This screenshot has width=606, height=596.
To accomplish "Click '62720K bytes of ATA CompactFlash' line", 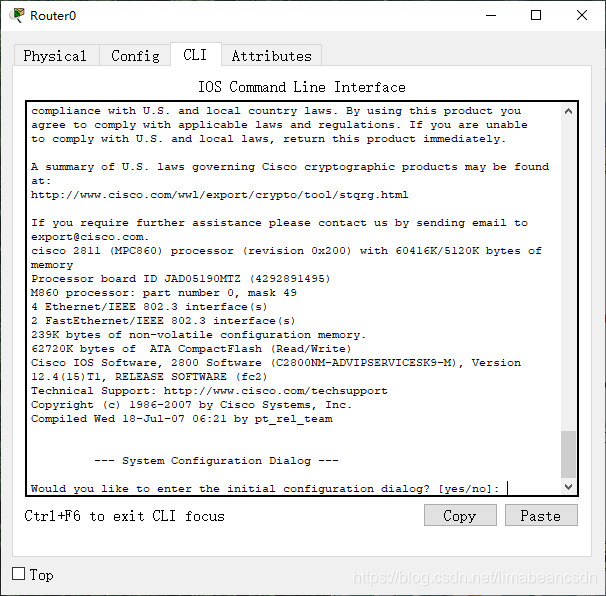I will 191,349.
